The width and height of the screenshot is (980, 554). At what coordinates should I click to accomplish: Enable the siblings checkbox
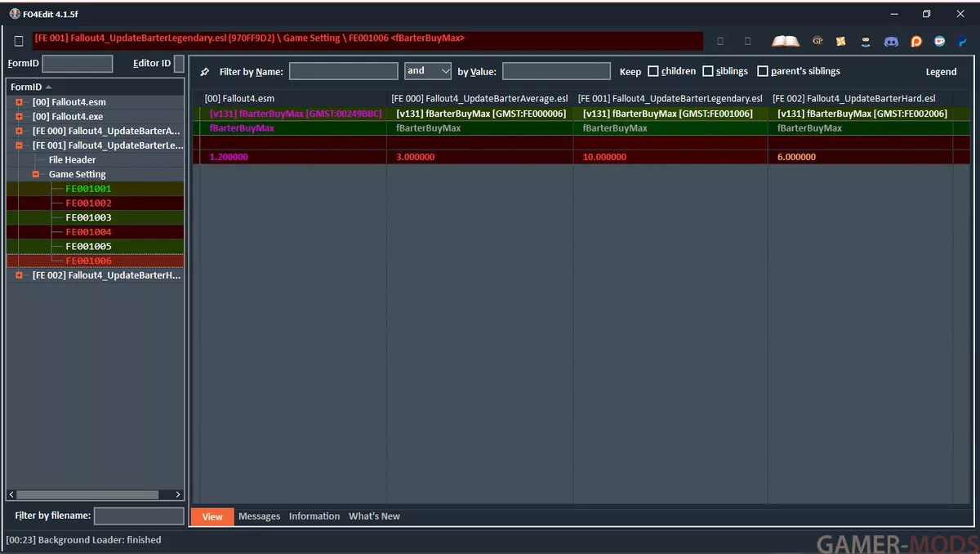point(708,71)
